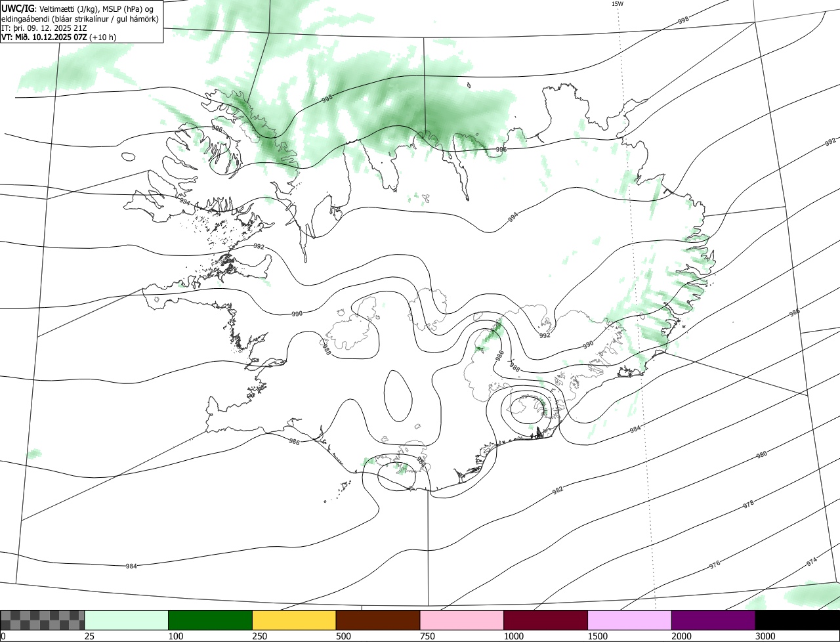Click the '982' isobar label

coord(557,490)
